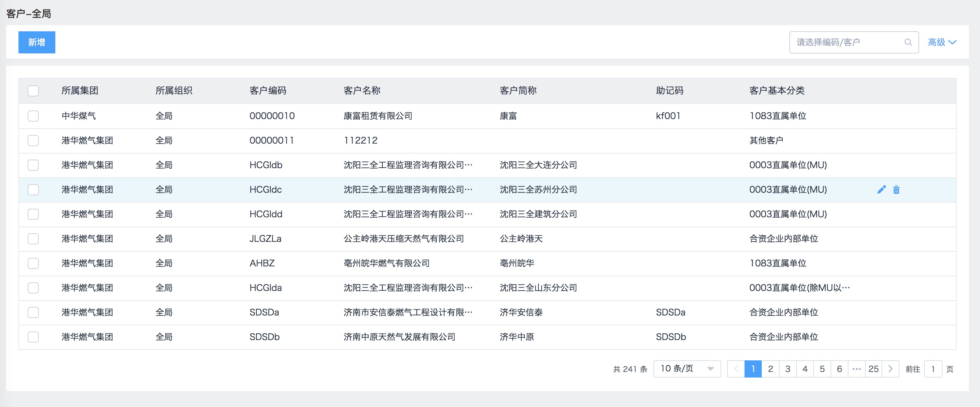
Task: Jump to last page 25
Action: [873, 369]
